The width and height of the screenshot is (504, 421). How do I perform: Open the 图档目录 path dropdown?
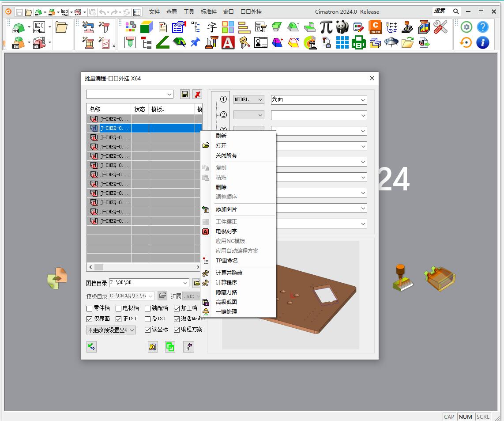(185, 283)
